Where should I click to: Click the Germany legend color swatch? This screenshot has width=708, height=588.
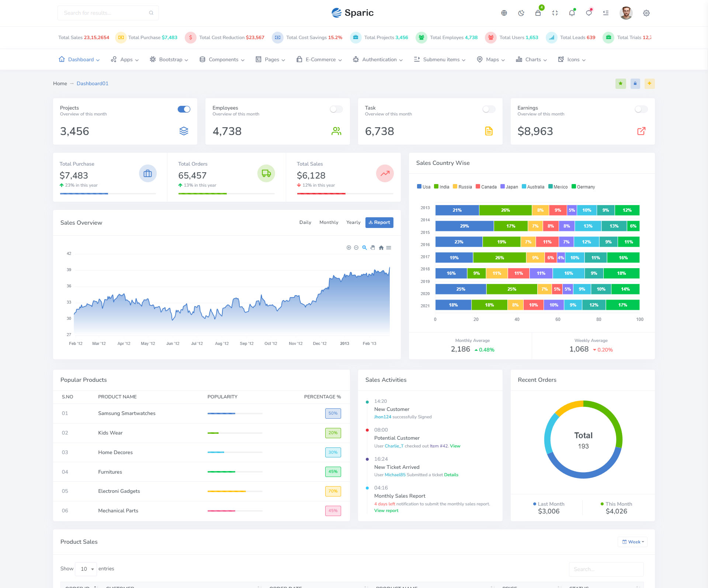click(573, 187)
